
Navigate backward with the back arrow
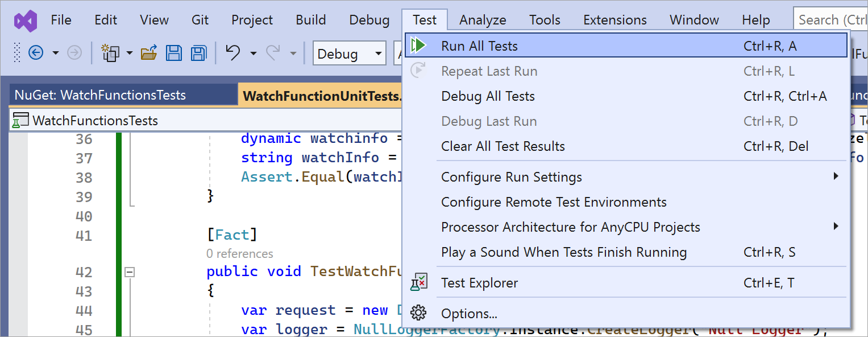(x=36, y=54)
